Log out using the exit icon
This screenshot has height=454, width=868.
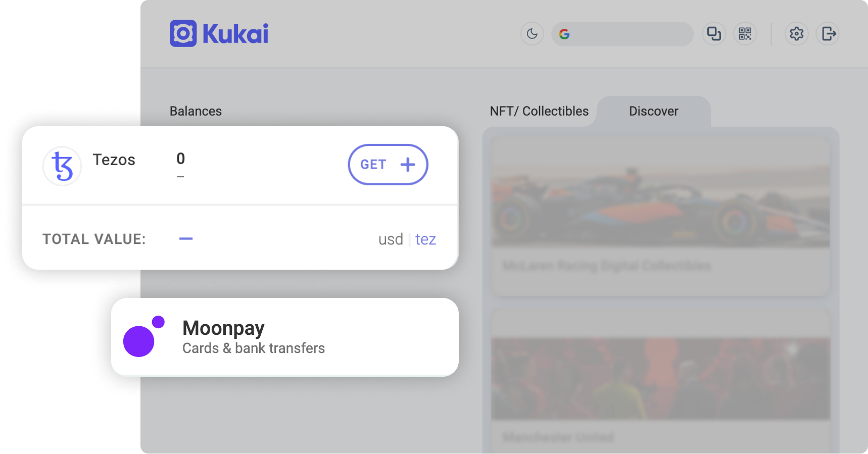829,34
